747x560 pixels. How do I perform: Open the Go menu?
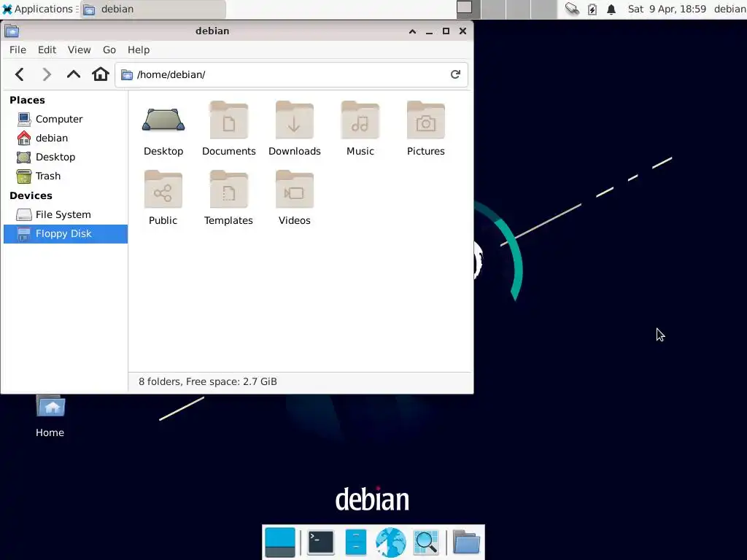point(109,50)
